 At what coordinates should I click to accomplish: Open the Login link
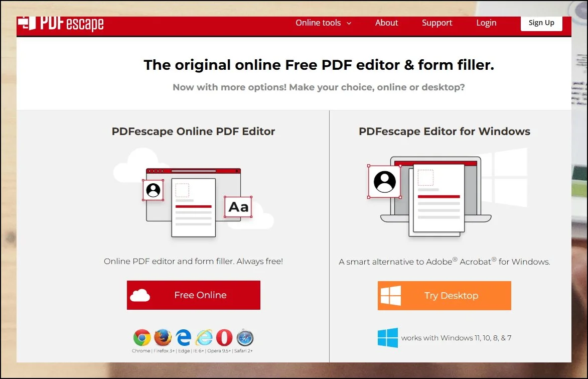pos(486,23)
